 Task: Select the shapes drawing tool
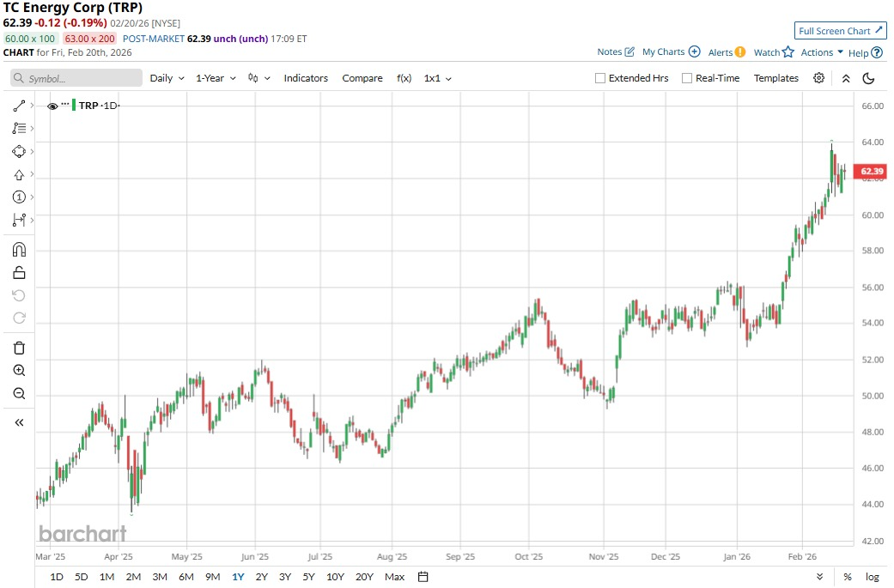[19, 152]
